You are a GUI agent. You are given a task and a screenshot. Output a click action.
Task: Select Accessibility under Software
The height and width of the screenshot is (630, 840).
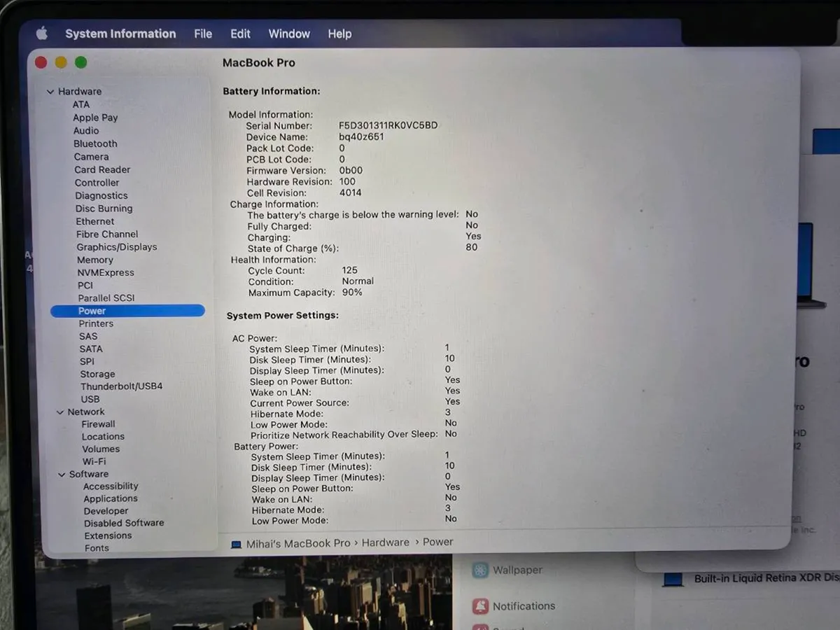111,486
